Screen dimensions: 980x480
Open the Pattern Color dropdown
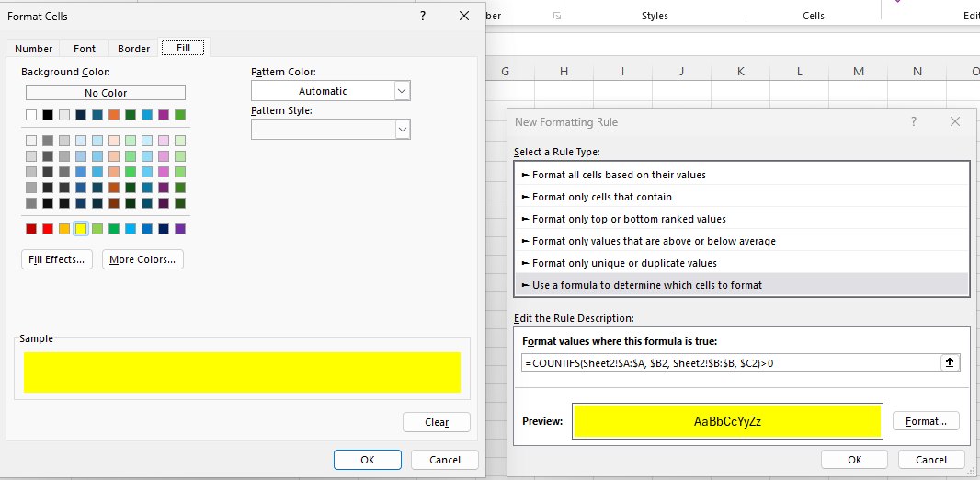point(403,91)
